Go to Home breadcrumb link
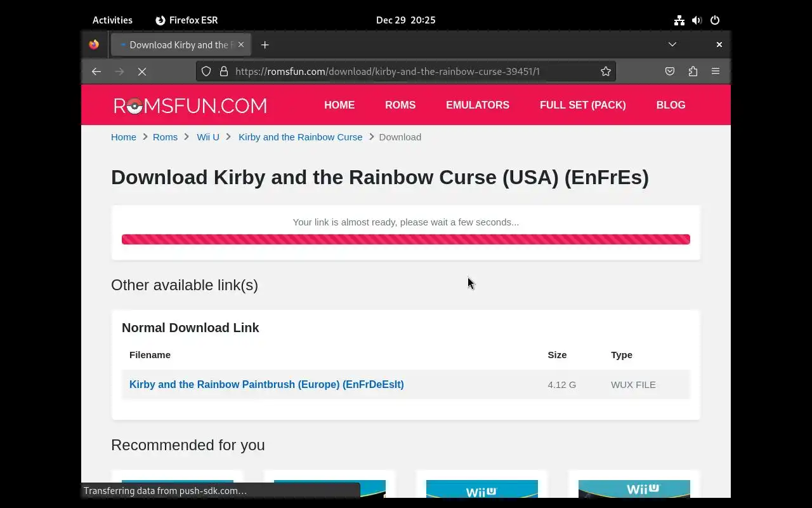812x508 pixels. [x=124, y=137]
